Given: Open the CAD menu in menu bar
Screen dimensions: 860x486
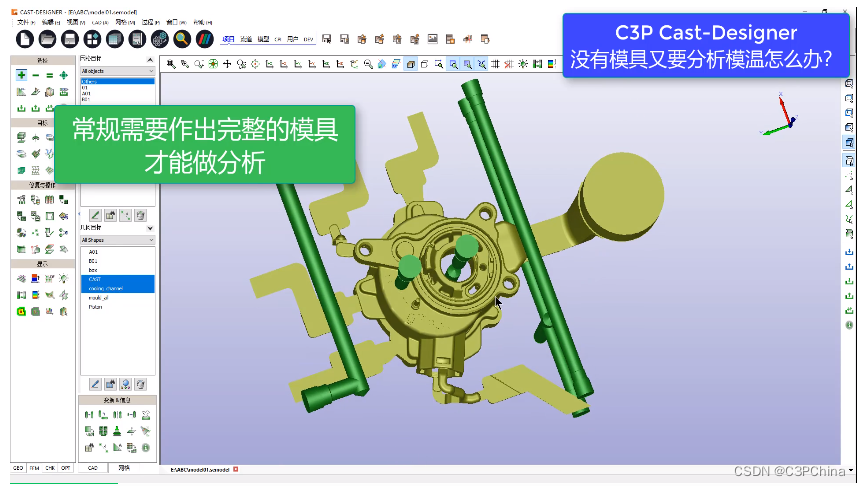Looking at the screenshot, I should click(100, 22).
